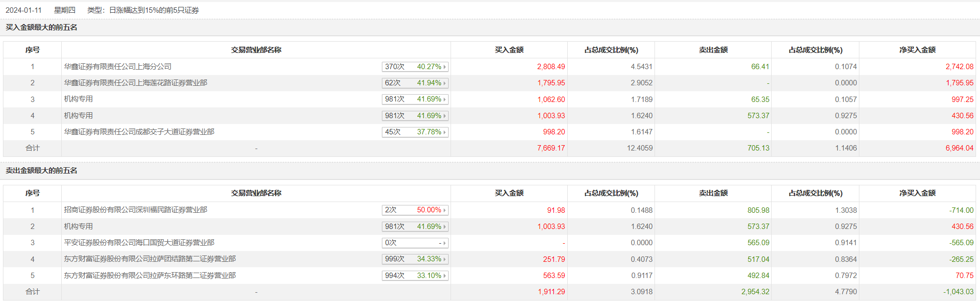The height and width of the screenshot is (304, 980).
Task: Open 东方财富证券拉萨团结路第二证券营业部 link
Action: [x=150, y=259]
